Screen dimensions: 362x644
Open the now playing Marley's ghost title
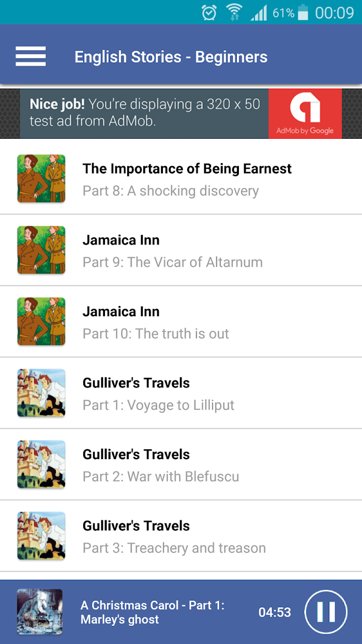[153, 612]
